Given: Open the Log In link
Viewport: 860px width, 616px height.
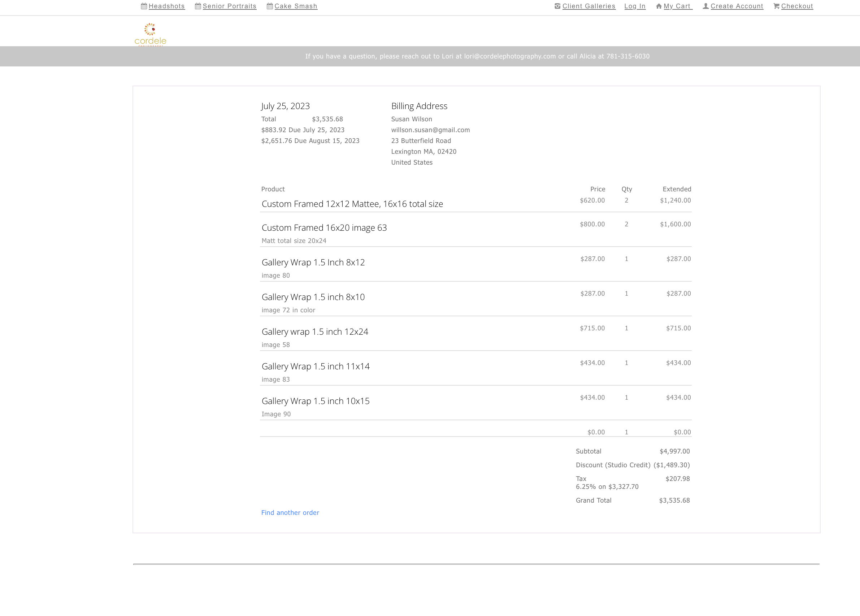Looking at the screenshot, I should click(x=635, y=6).
